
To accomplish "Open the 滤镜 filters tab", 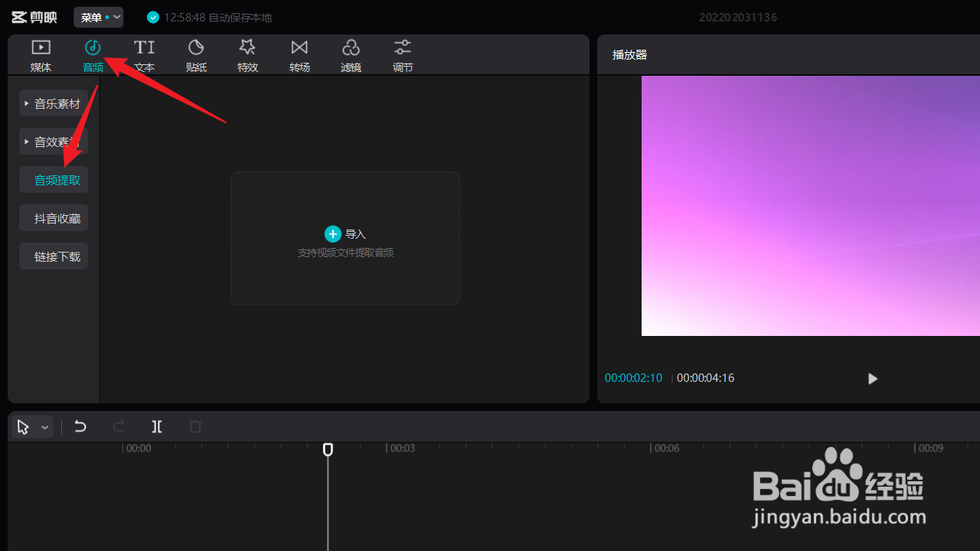I will coord(351,56).
